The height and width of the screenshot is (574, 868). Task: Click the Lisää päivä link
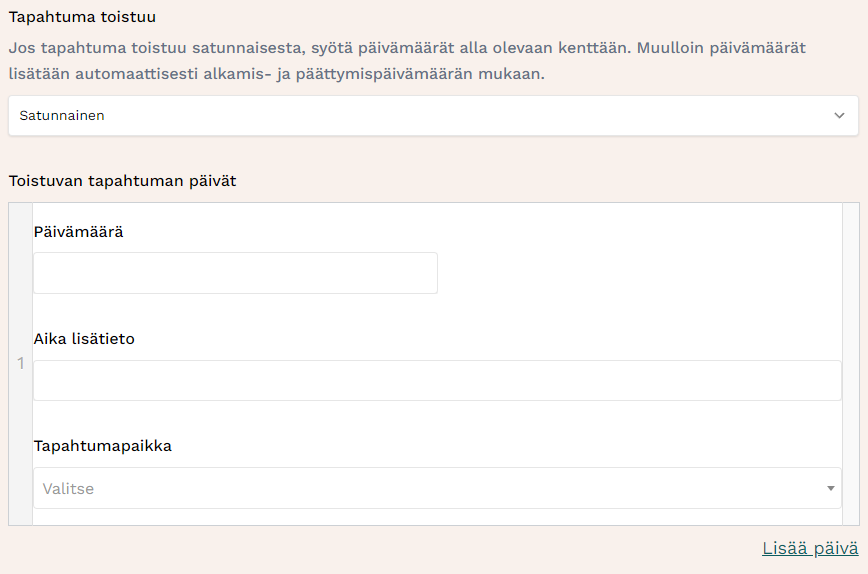coord(810,548)
